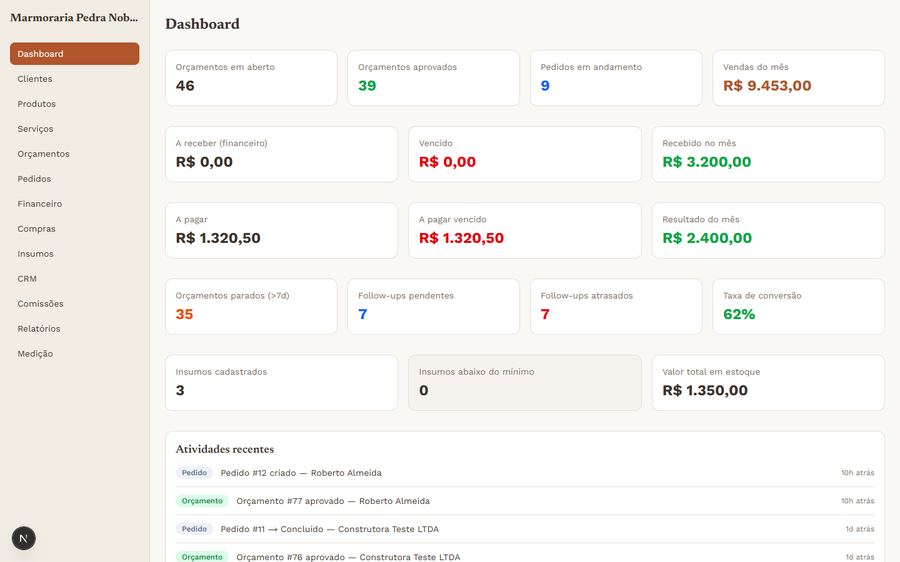Screen dimensions: 900x562
Task: Open the round N badge icon
Action: point(24,538)
